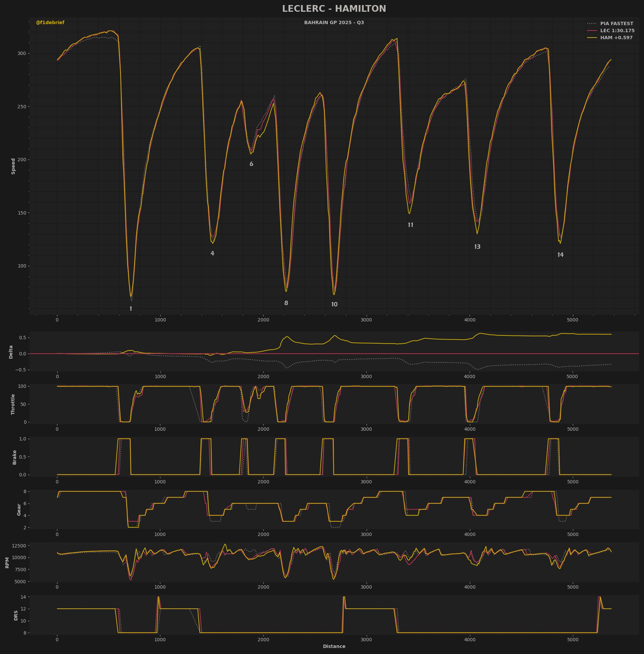Click the Delta subplot axis label
The image size is (644, 654).
(x=11, y=352)
